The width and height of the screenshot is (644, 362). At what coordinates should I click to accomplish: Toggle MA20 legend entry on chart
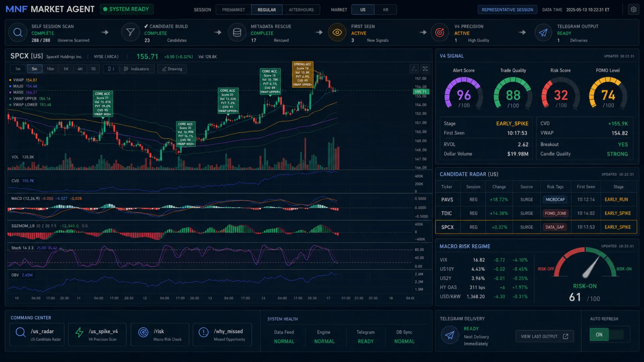[x=23, y=86]
